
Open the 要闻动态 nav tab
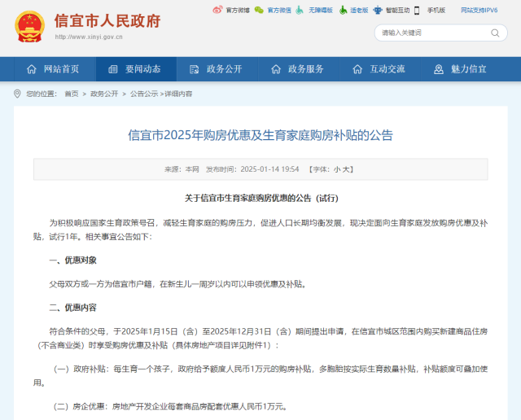pyautogui.click(x=136, y=69)
